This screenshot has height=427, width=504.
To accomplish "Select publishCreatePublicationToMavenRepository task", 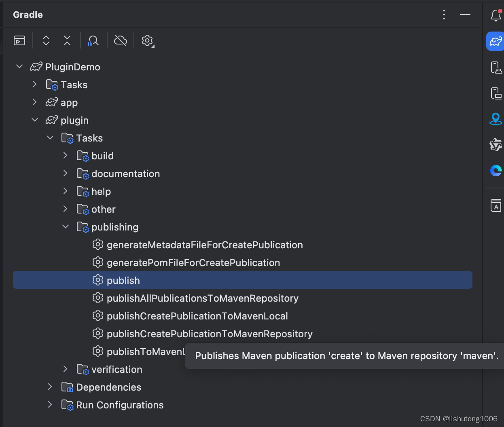I will pos(210,334).
